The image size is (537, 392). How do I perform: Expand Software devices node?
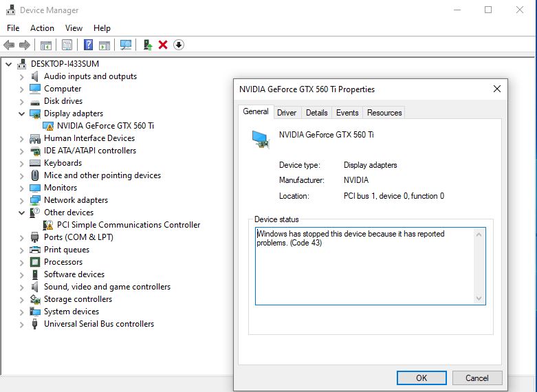(x=21, y=275)
